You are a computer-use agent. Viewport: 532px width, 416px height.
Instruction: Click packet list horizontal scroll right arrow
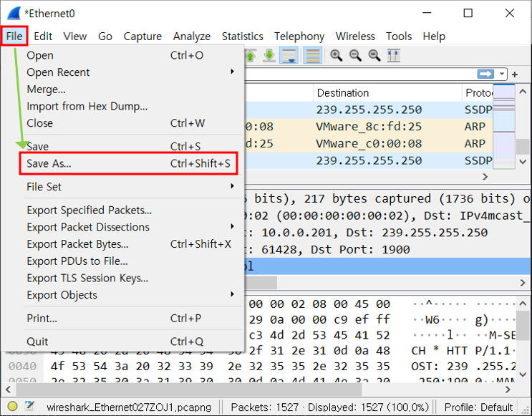click(x=485, y=176)
